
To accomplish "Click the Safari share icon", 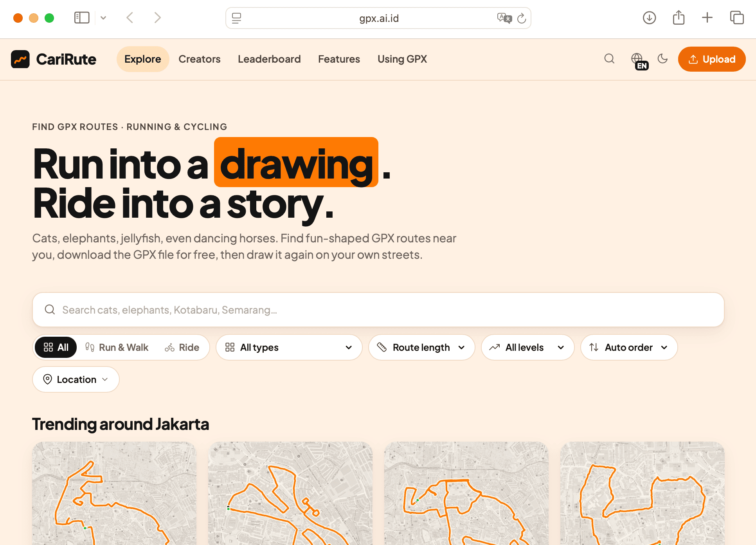I will coord(679,18).
